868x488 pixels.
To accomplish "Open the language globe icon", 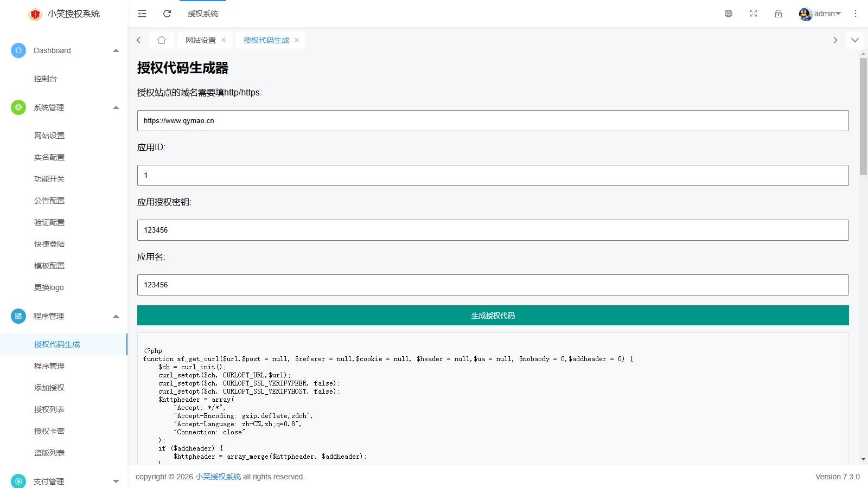I will (x=729, y=14).
